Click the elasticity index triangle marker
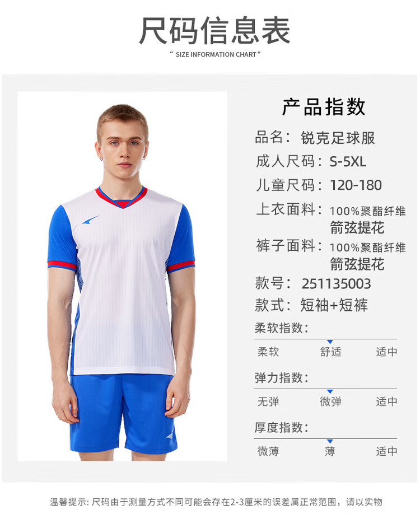 [x=330, y=391]
